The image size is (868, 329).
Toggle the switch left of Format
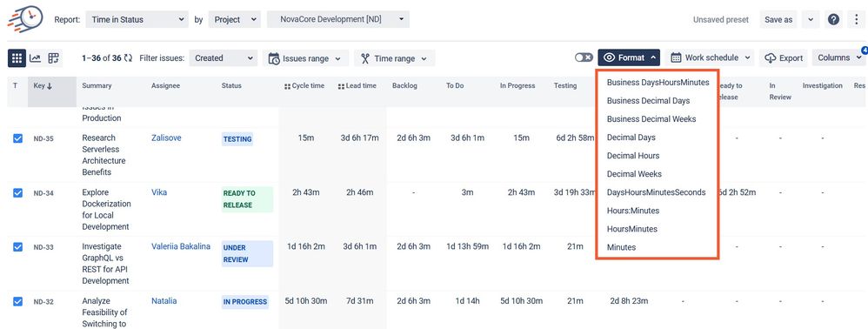584,57
